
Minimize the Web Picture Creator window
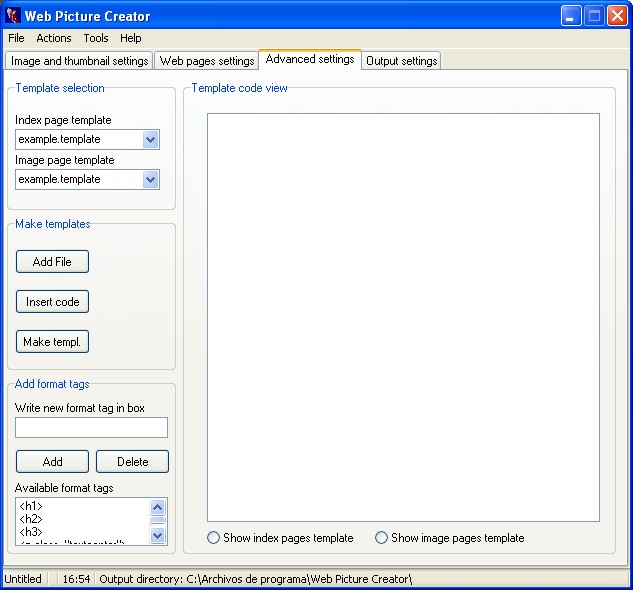571,16
